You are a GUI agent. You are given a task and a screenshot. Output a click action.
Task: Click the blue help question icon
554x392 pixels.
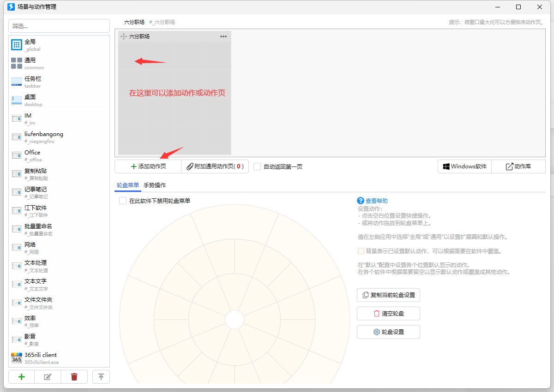click(x=361, y=201)
